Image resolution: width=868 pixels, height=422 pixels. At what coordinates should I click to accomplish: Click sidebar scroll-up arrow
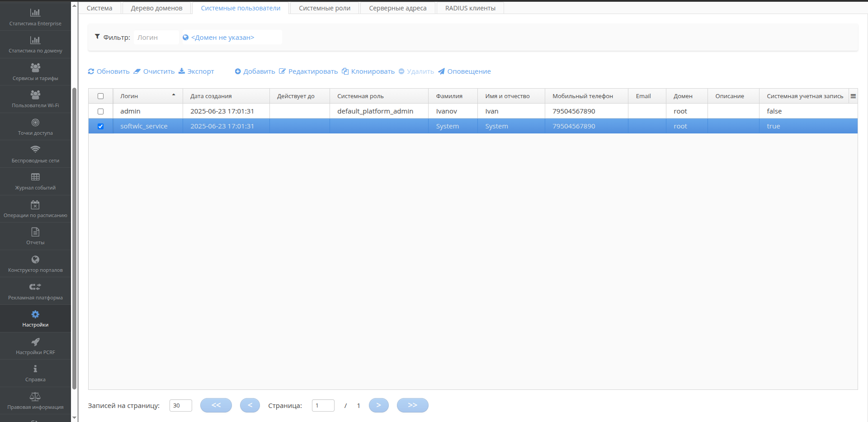coord(75,5)
